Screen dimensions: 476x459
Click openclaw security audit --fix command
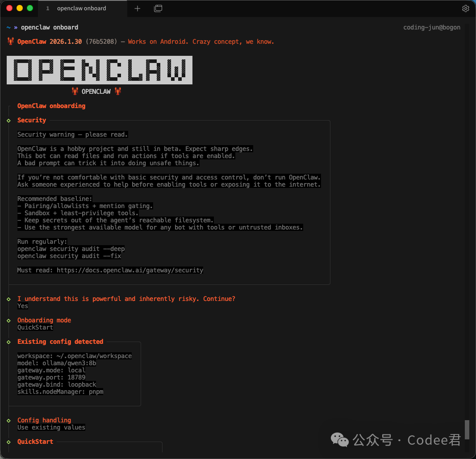(x=69, y=256)
